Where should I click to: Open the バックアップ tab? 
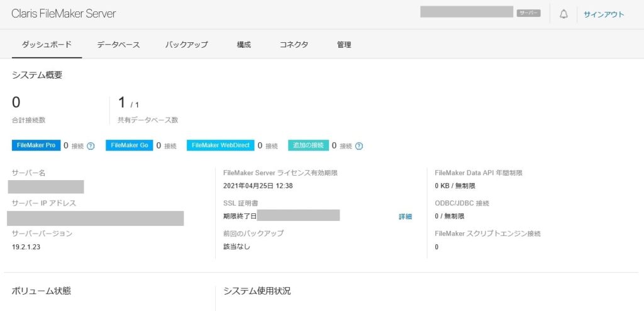187,45
